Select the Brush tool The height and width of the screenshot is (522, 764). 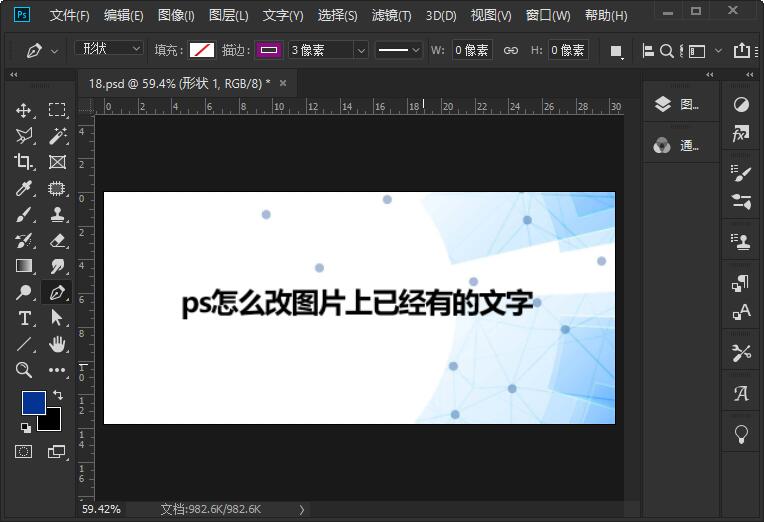(x=23, y=214)
